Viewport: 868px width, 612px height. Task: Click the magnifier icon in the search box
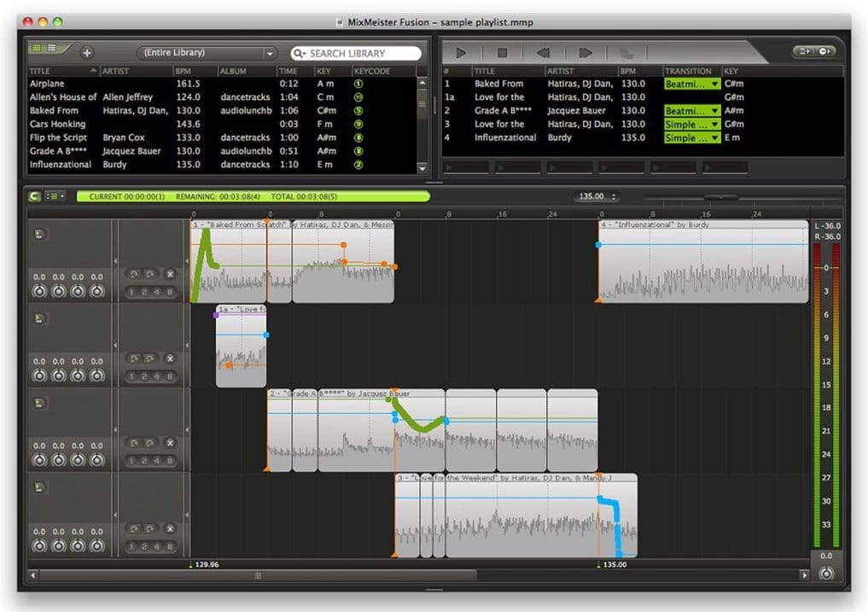point(300,53)
